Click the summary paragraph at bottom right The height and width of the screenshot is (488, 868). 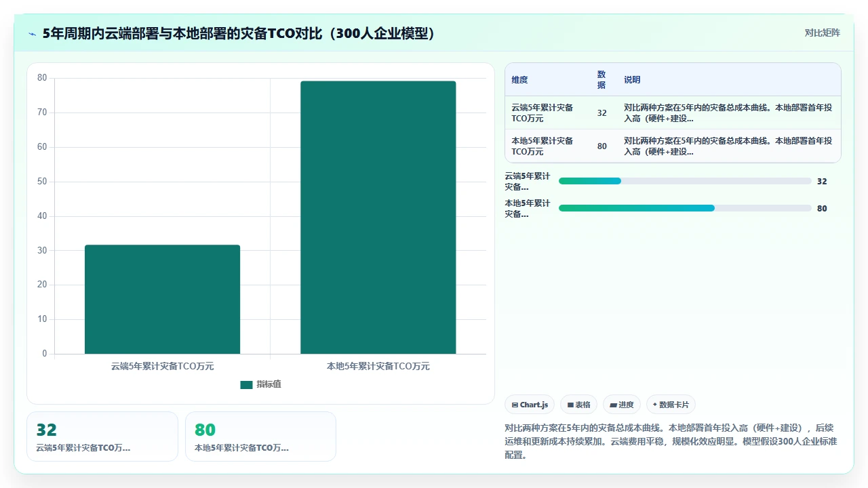(671, 441)
